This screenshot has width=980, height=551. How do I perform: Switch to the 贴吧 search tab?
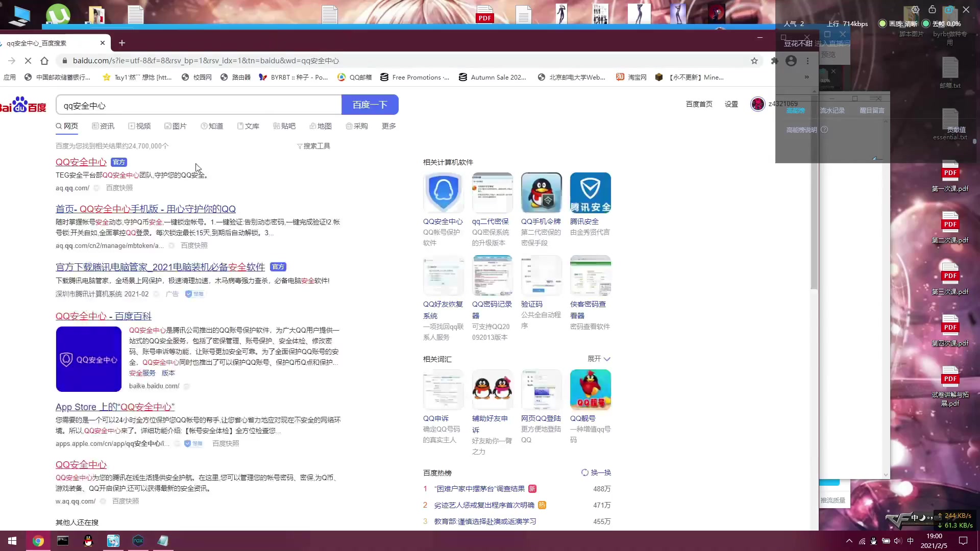tap(284, 126)
